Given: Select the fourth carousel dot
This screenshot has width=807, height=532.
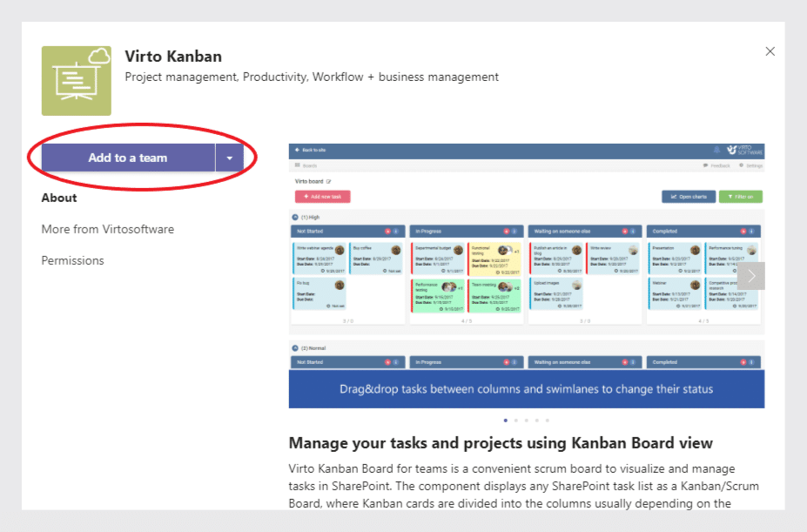Looking at the screenshot, I should tap(537, 421).
